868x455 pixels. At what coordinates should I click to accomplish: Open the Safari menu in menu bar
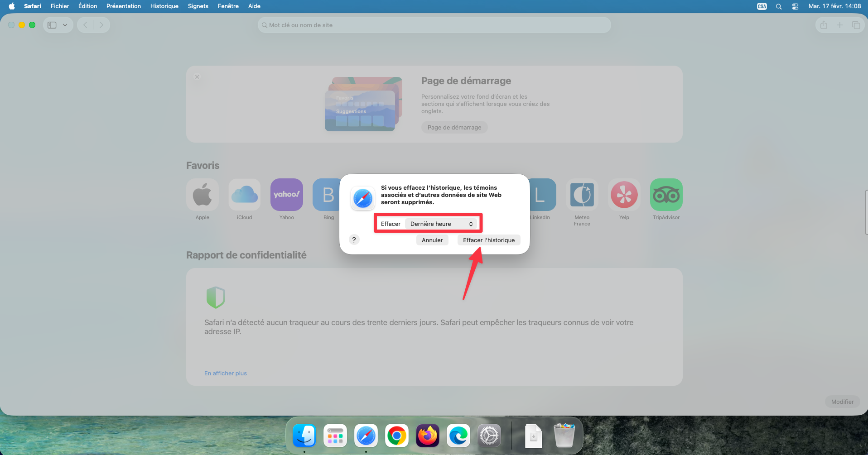click(33, 6)
